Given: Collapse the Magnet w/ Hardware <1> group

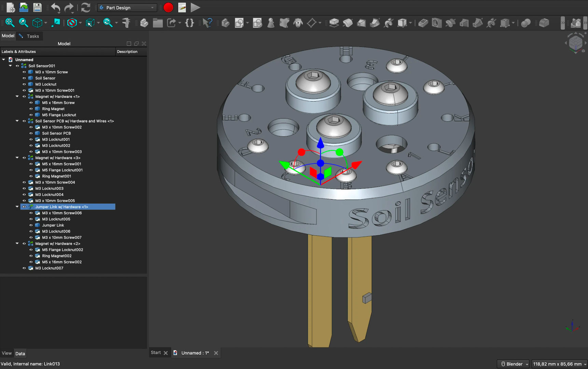Looking at the screenshot, I should coord(17,96).
